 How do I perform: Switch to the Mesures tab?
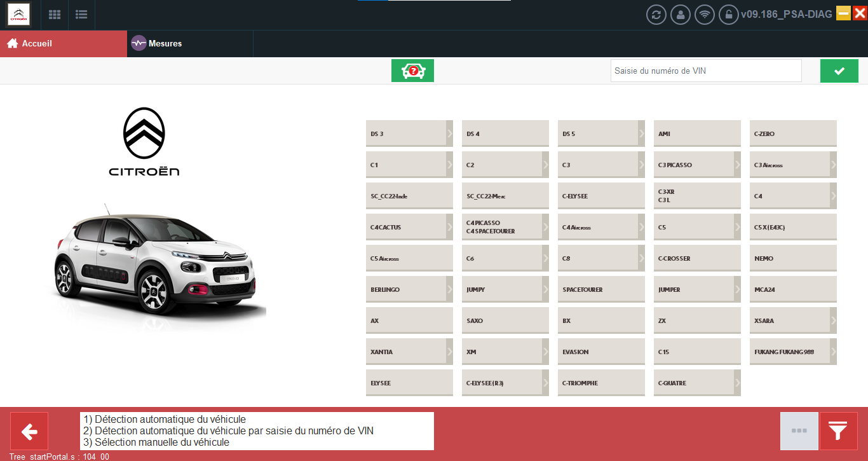point(190,43)
